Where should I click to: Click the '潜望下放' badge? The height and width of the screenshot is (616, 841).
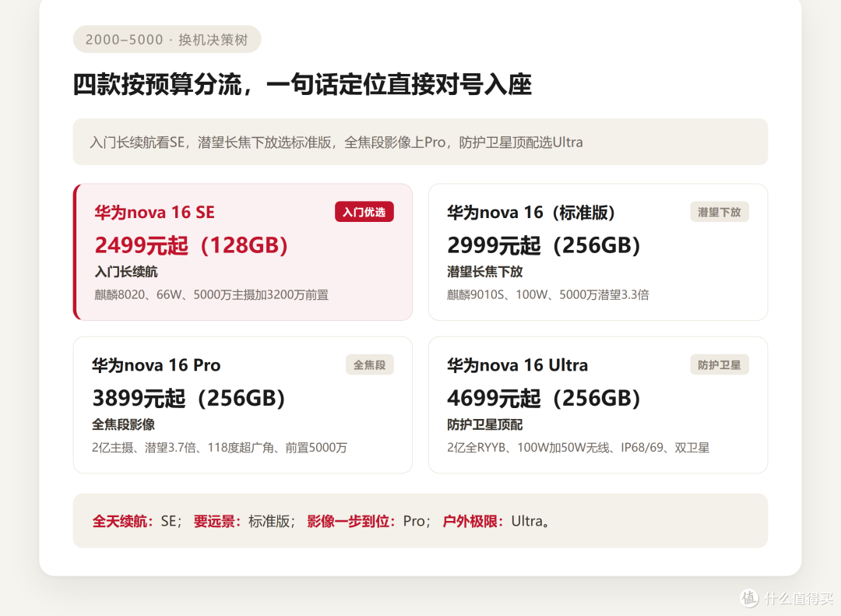pyautogui.click(x=720, y=212)
